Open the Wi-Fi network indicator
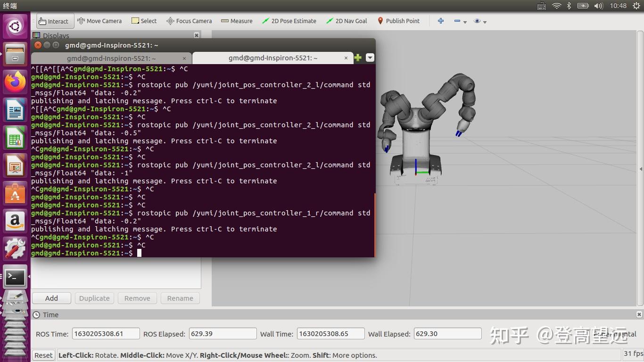The height and width of the screenshot is (362, 644). click(556, 6)
